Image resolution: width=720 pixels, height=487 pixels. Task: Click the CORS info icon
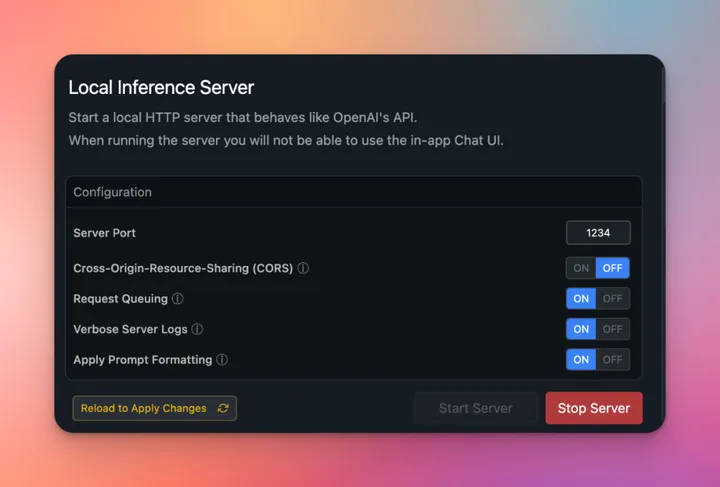(303, 268)
